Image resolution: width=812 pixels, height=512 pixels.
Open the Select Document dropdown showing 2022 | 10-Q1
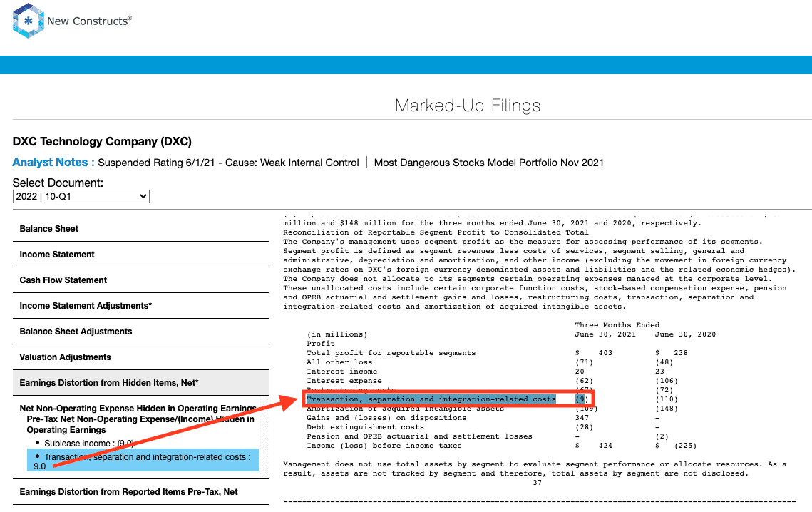coord(81,196)
